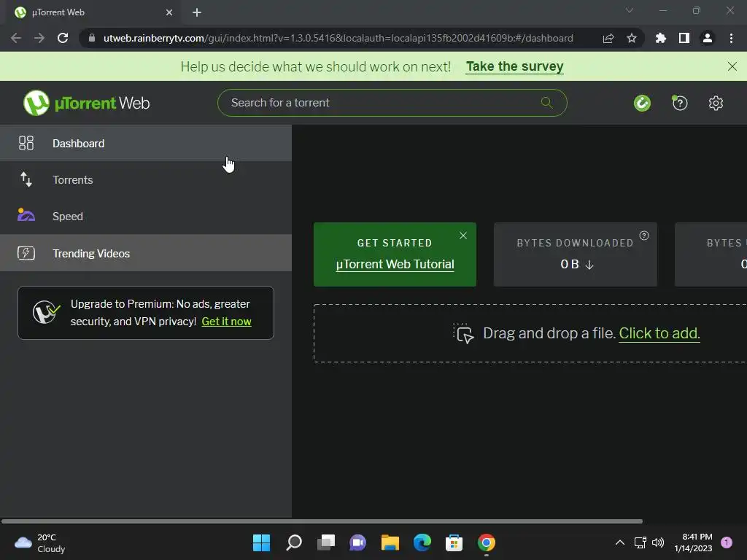Screen dimensions: 747x560
Task: Click the Premium µTorrent checkmark icon
Action: click(46, 312)
